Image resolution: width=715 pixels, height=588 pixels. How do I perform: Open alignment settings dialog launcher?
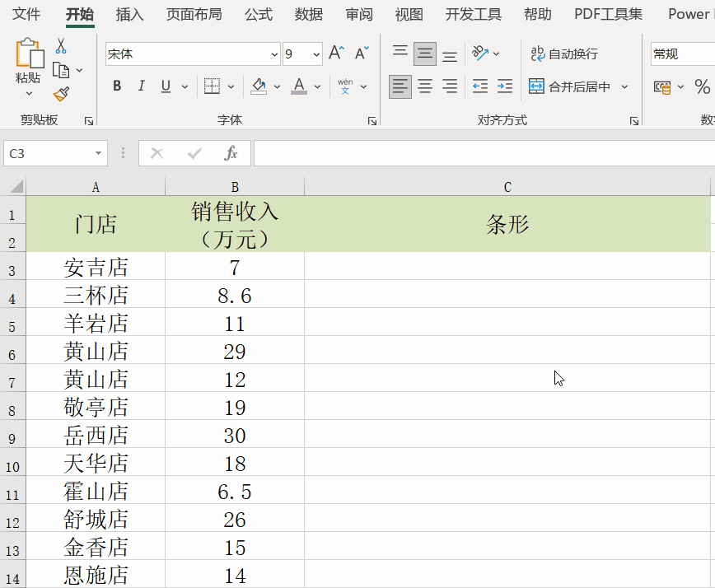[633, 121]
